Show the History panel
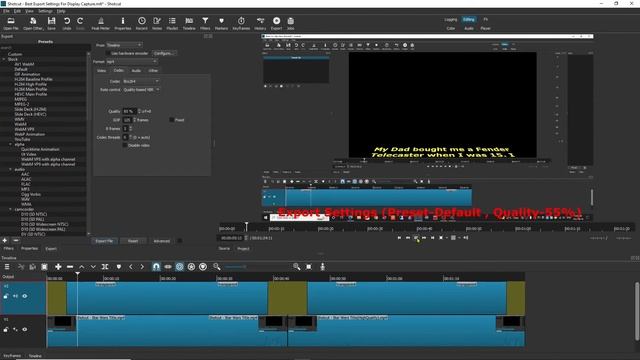Image resolution: width=640 pixels, height=360 pixels. click(x=260, y=23)
